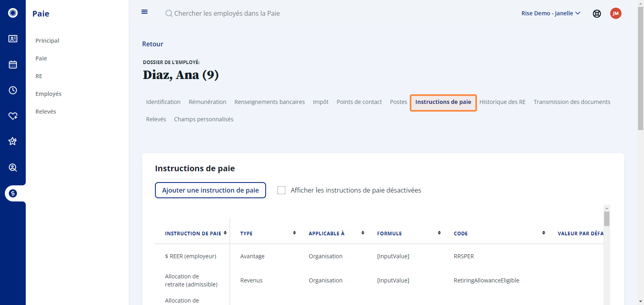
Task: Click the search magnifier icon
Action: click(x=169, y=13)
